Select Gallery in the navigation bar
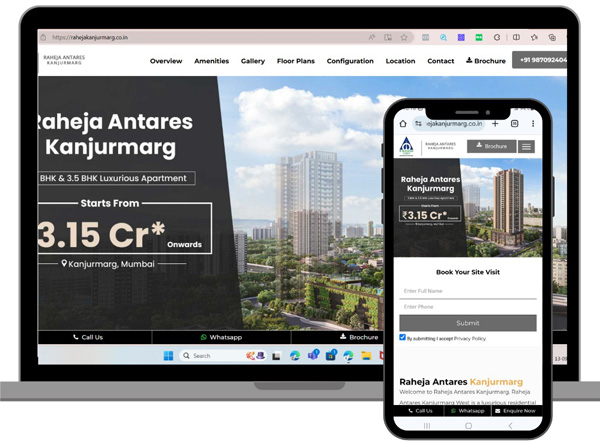600x445 pixels. 253,61
